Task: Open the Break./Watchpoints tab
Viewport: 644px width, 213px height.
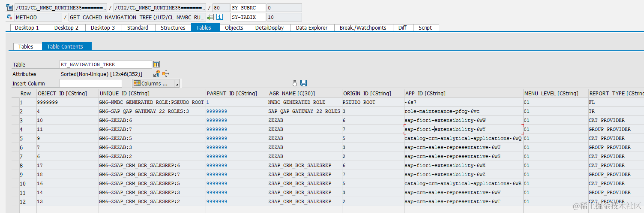Action: click(363, 27)
